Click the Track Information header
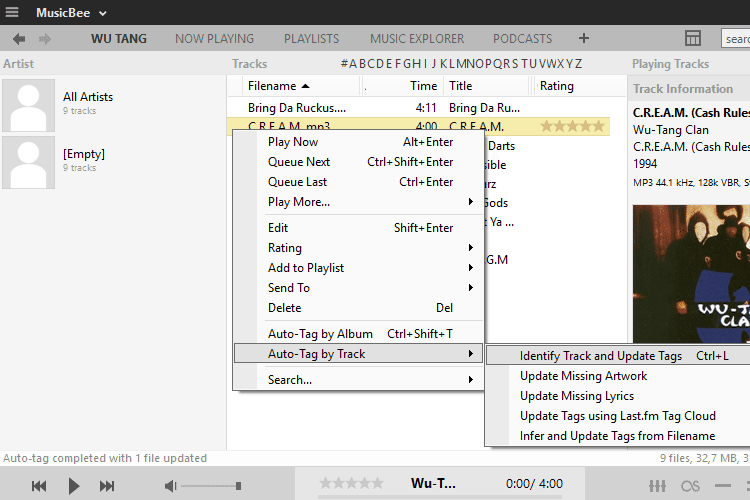The width and height of the screenshot is (750, 500). coord(683,89)
